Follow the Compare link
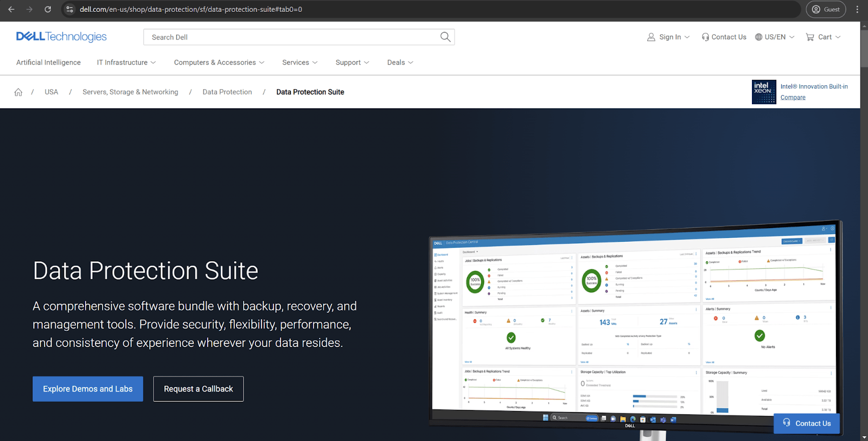Image resolution: width=868 pixels, height=441 pixels. point(793,98)
